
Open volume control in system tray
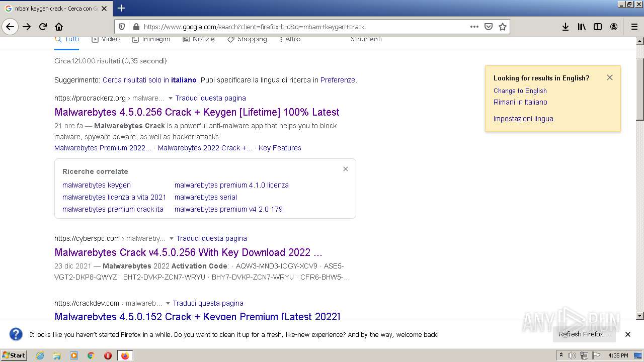point(572,355)
